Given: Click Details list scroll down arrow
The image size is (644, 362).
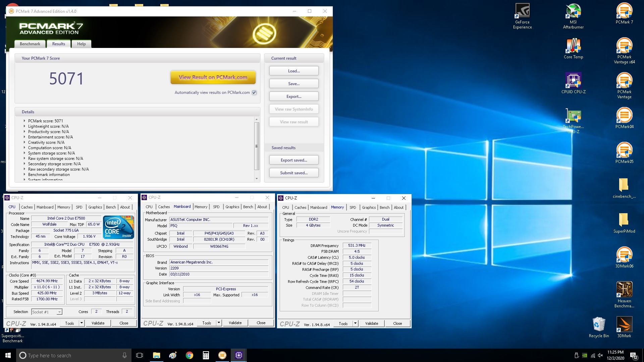Looking at the screenshot, I should pyautogui.click(x=257, y=179).
